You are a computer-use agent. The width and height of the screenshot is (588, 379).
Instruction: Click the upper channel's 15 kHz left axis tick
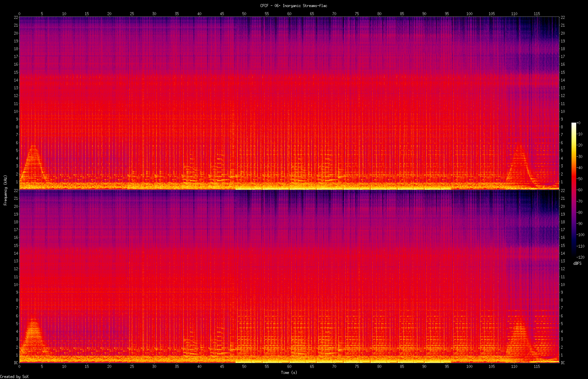(x=16, y=72)
